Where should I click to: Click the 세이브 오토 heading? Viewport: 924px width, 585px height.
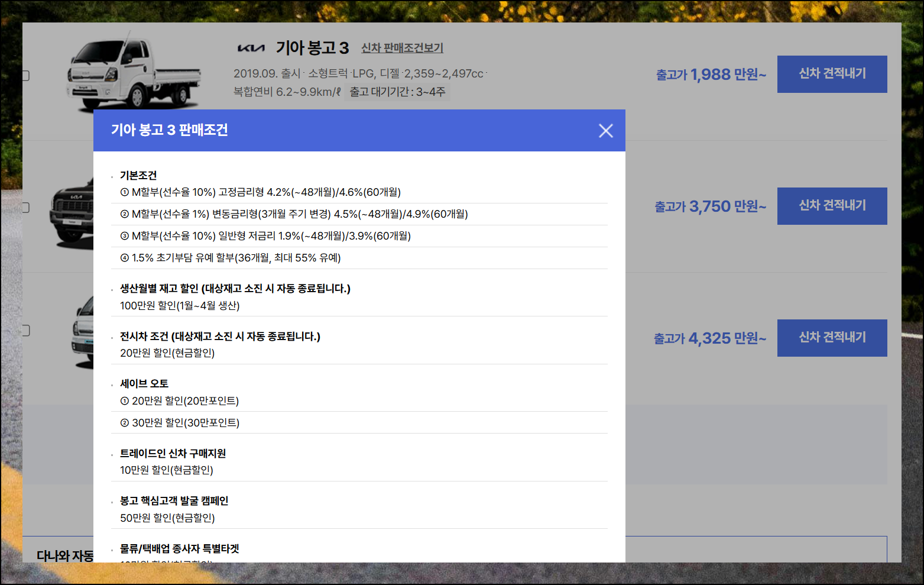pos(144,383)
